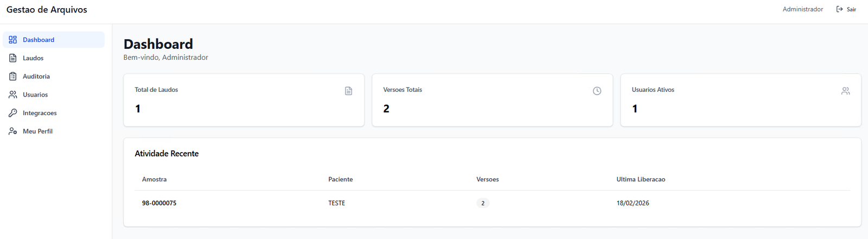This screenshot has height=239, width=868.
Task: Click the Usuarios people icon in sidebar
Action: 13,95
